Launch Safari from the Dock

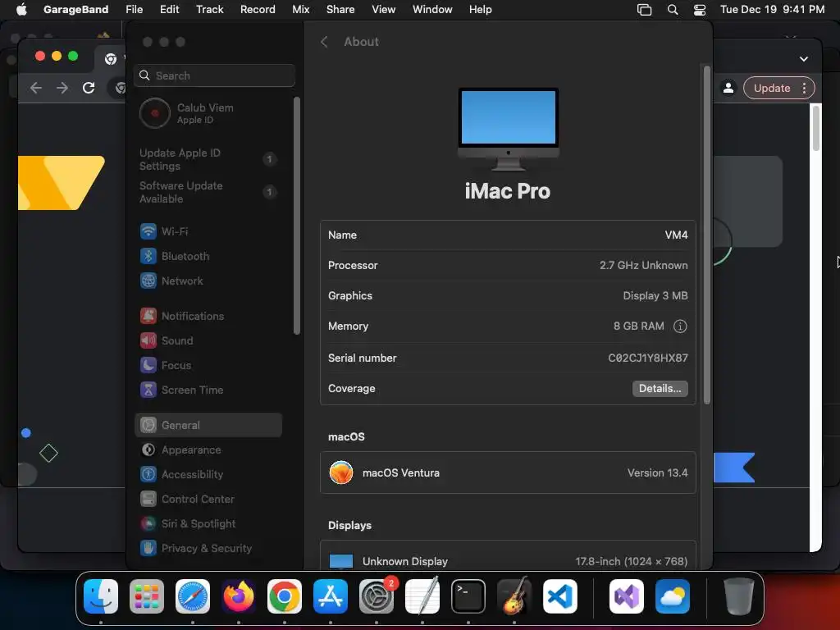193,596
